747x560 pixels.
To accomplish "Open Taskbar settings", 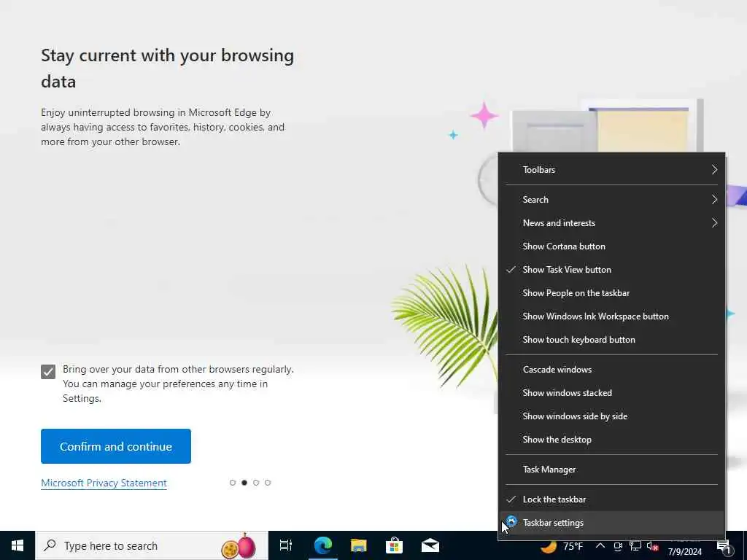I will (612, 522).
